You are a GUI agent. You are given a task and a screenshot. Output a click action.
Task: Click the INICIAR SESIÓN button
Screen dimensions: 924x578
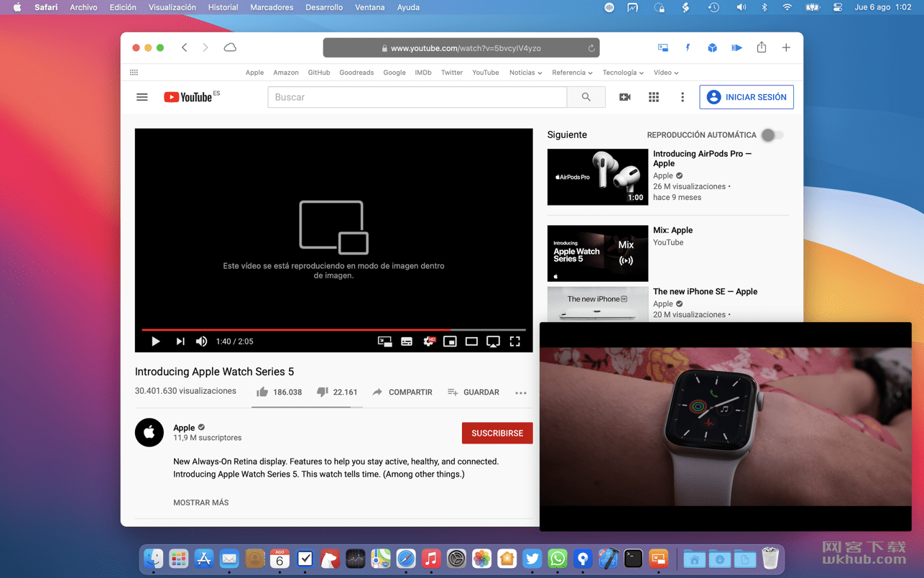click(x=747, y=97)
